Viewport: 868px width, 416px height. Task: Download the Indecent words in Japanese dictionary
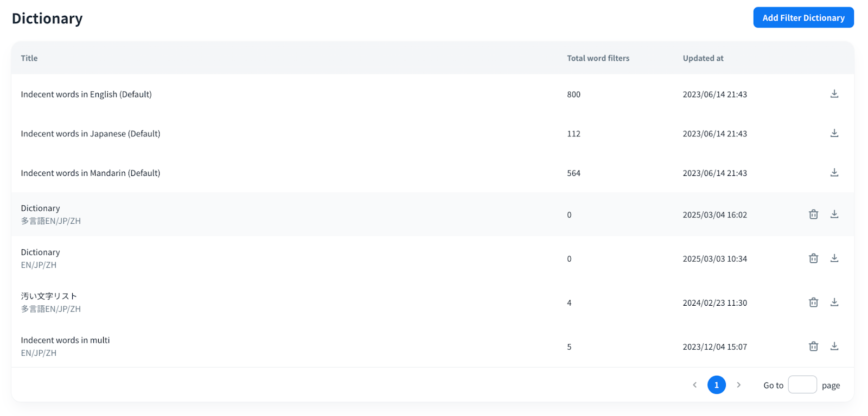click(x=834, y=133)
